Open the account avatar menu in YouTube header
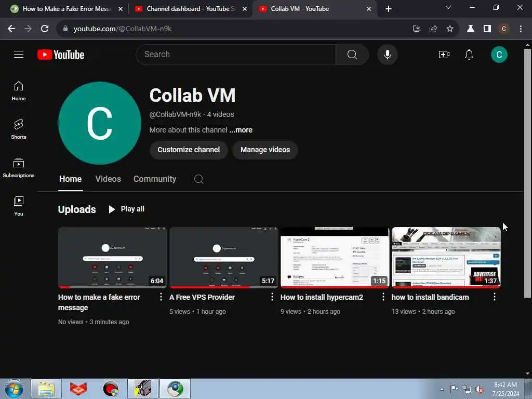The height and width of the screenshot is (399, 532). (x=499, y=55)
